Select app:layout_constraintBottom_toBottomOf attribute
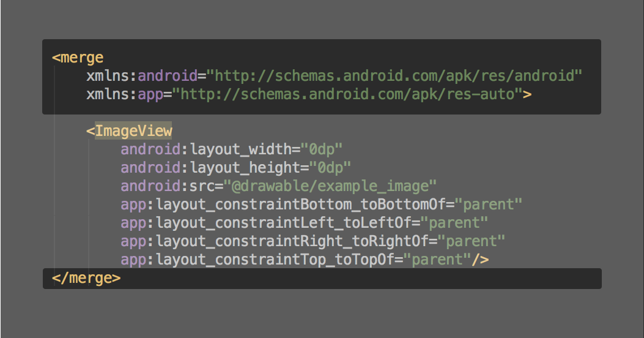644x338 pixels. point(283,205)
